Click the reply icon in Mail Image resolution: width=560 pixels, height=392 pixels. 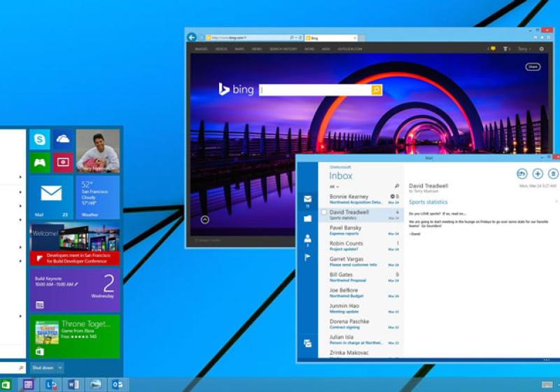(521, 174)
